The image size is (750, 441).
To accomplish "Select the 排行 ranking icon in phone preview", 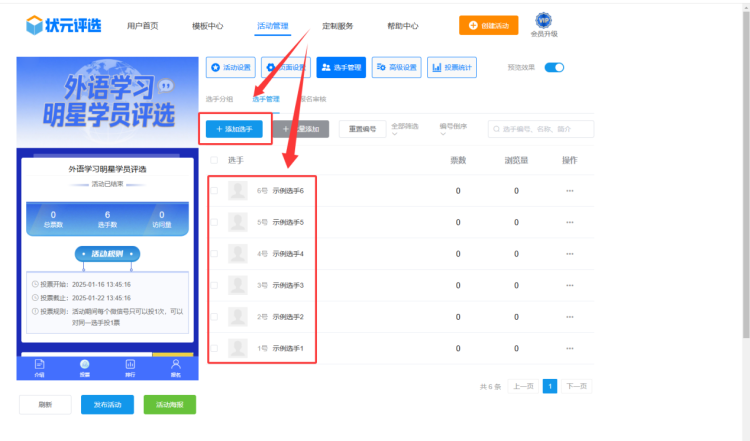I will (x=130, y=366).
